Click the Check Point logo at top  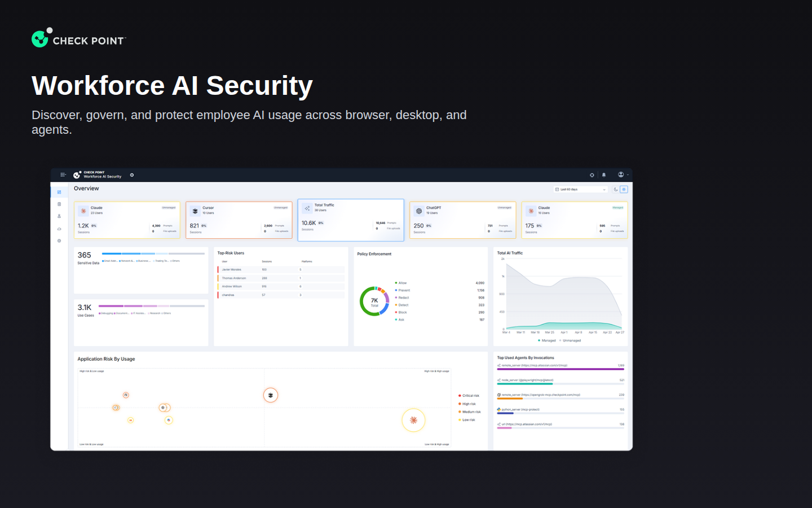click(x=79, y=38)
